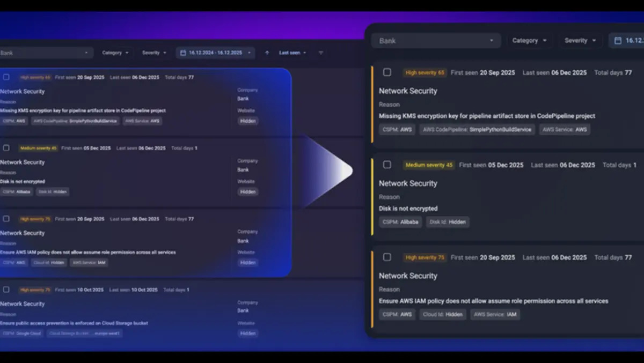Expand the Category dropdown in the enlarged panel
The height and width of the screenshot is (363, 644).
pos(529,41)
